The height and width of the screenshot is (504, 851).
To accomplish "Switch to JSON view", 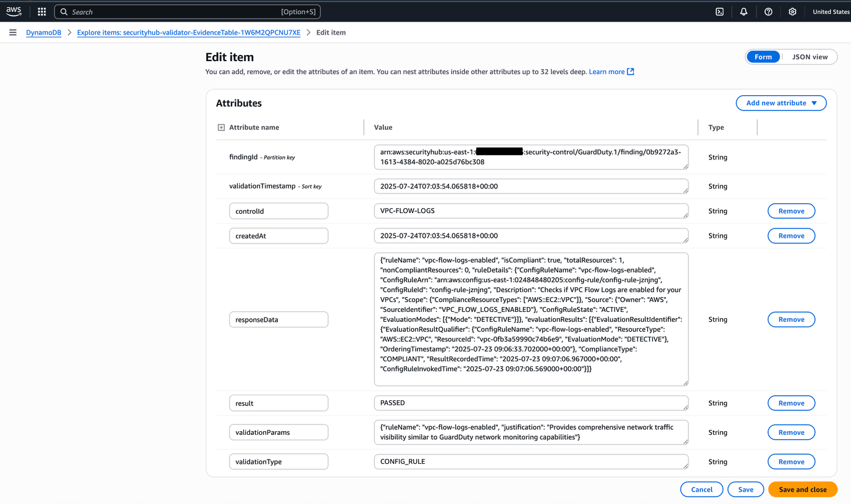I will [810, 57].
